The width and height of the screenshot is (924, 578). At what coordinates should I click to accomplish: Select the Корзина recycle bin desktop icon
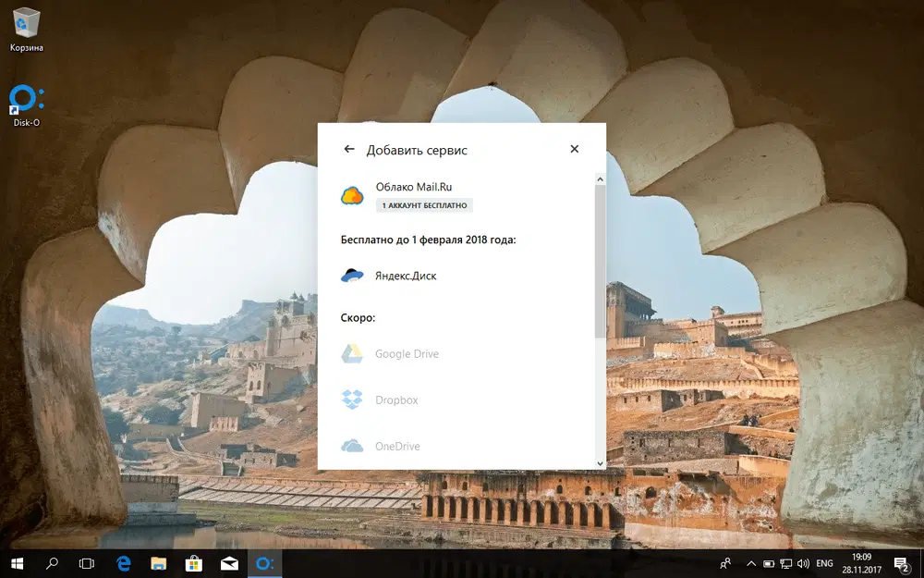click(x=27, y=30)
